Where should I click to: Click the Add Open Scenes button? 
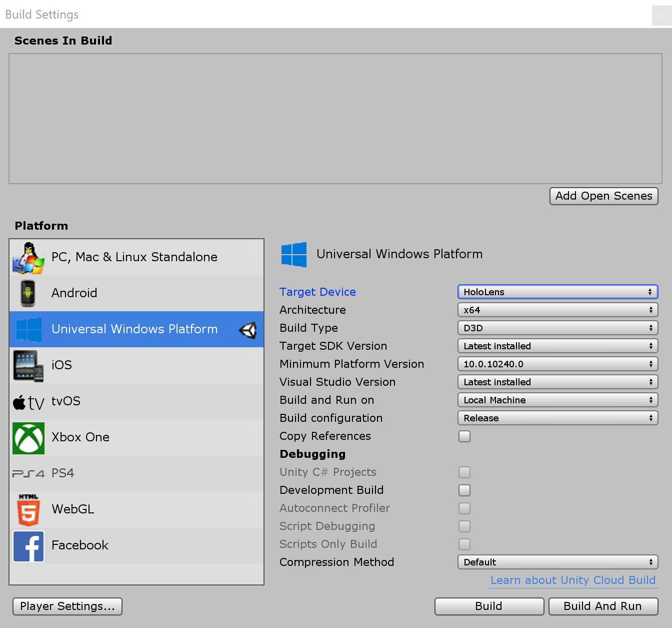point(604,196)
